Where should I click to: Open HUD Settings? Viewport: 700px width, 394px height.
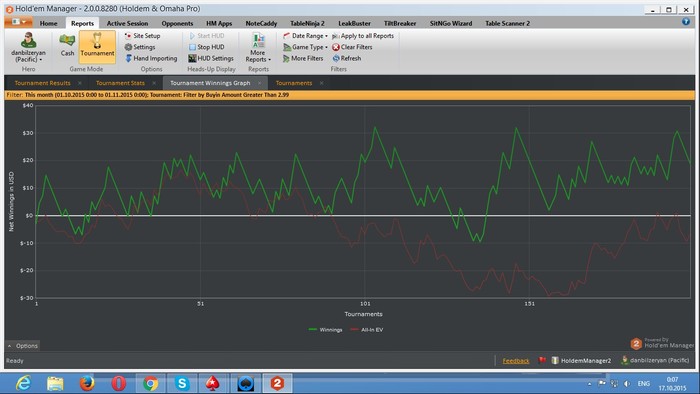pyautogui.click(x=211, y=58)
